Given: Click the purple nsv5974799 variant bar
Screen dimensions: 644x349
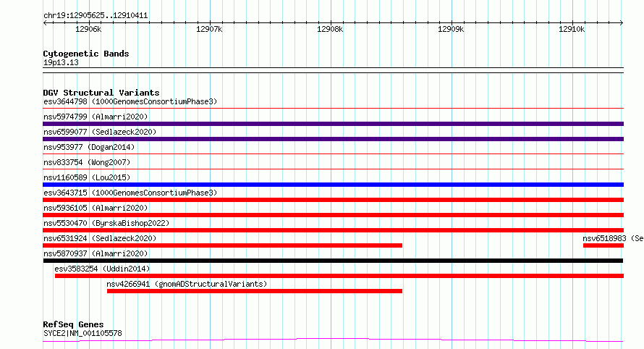Looking at the screenshot, I should (x=333, y=124).
